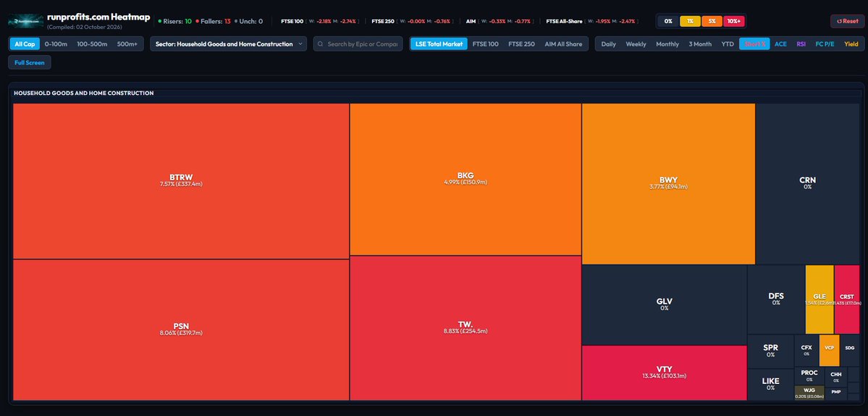Click the 10%+ legend swatch
This screenshot has height=416, width=868.
[734, 21]
